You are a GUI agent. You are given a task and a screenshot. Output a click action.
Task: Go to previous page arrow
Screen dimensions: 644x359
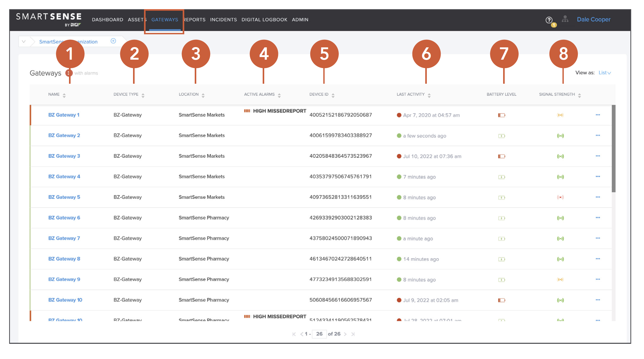pos(302,334)
